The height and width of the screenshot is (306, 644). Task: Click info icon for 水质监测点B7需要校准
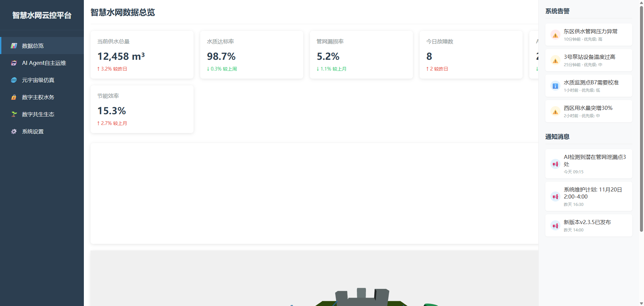(x=555, y=86)
